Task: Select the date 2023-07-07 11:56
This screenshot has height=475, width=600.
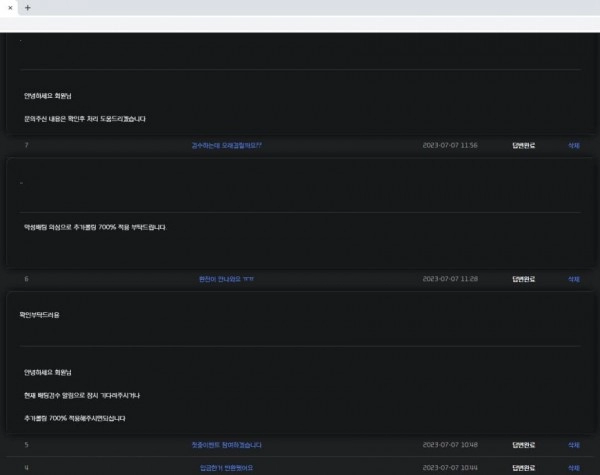Action: click(450, 145)
